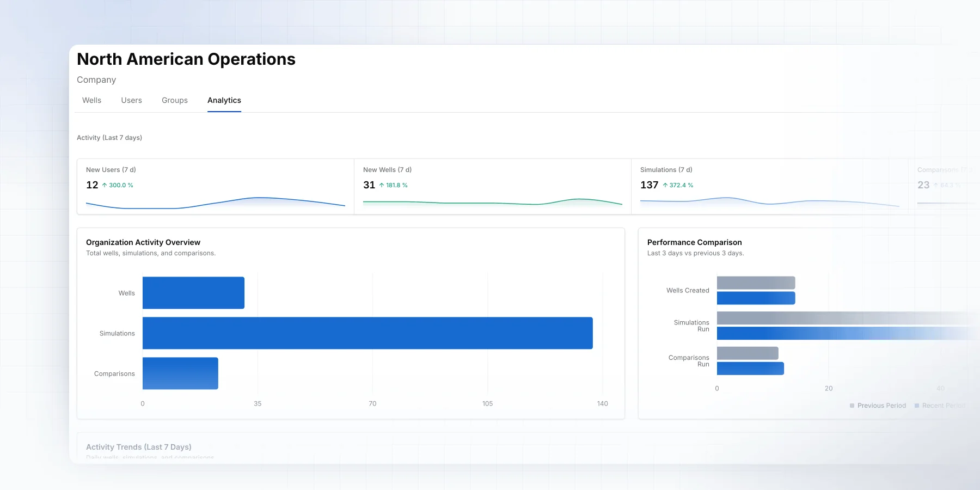Click the Simulations (7 d) label

666,170
